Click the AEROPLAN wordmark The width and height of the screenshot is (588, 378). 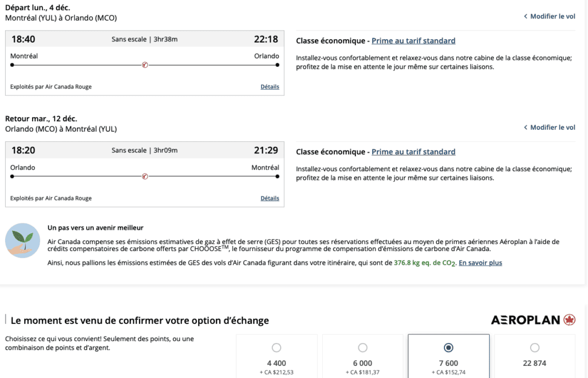coord(525,320)
